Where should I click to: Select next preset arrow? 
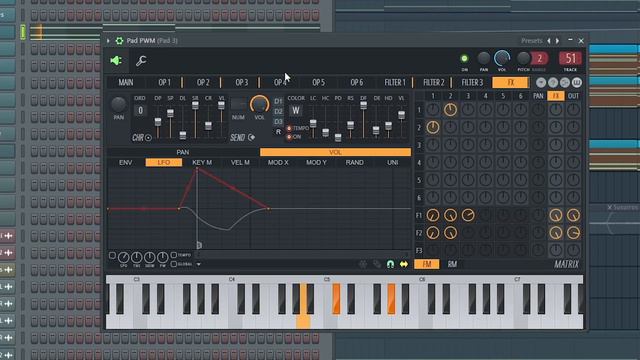click(558, 40)
